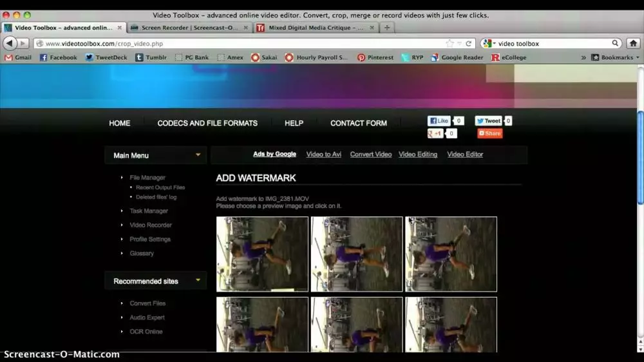Open the Bookmarks dropdown menu
The width and height of the screenshot is (644, 362).
(x=616, y=57)
